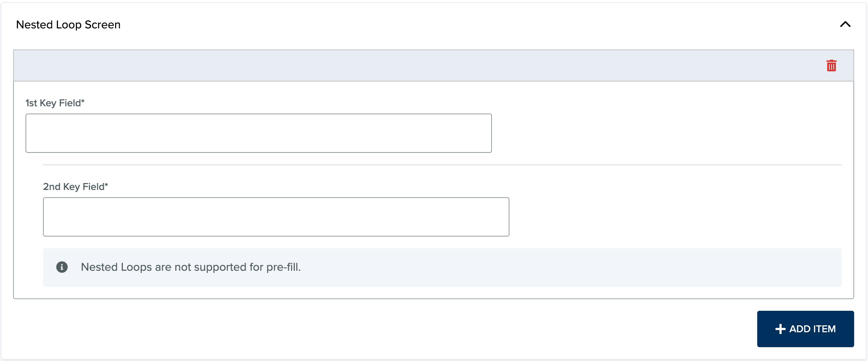Screen dimensions: 868x361
Task: Click the plus icon on ADD ITEM
Action: click(780, 329)
